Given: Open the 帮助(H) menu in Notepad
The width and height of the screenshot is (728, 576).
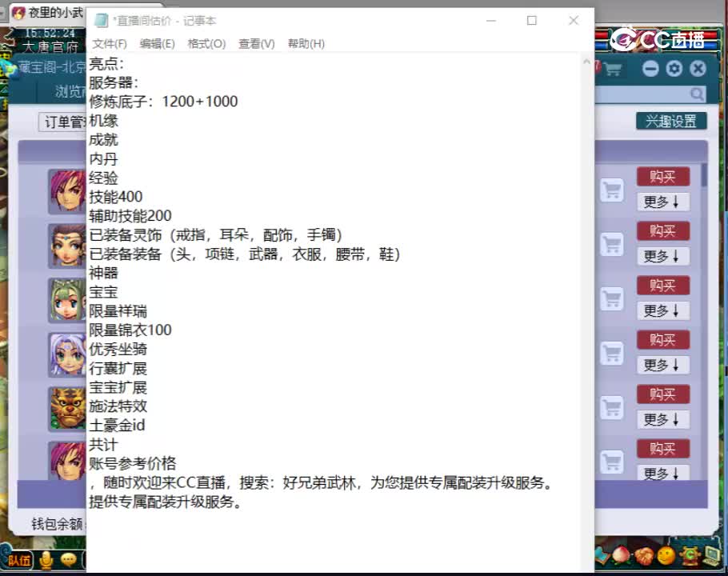Looking at the screenshot, I should [306, 44].
